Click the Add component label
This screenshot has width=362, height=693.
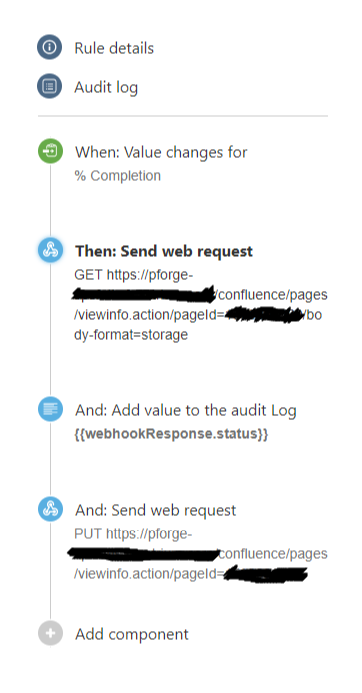tap(132, 635)
